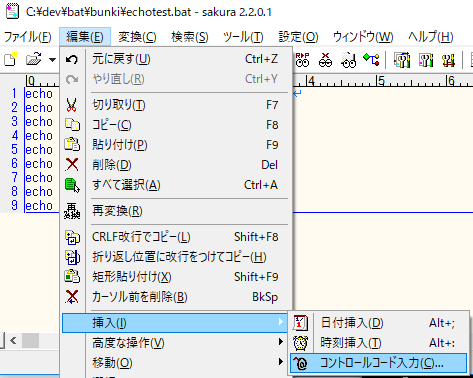Viewport: 473px width, 378px height.
Task: Choose コピー(C) menu entry
Action: coord(175,125)
